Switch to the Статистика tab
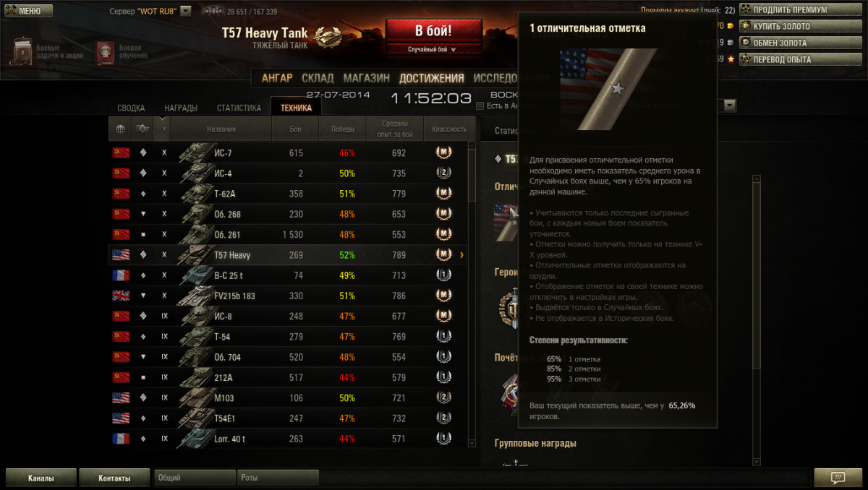This screenshot has height=490, width=868. pos(239,108)
